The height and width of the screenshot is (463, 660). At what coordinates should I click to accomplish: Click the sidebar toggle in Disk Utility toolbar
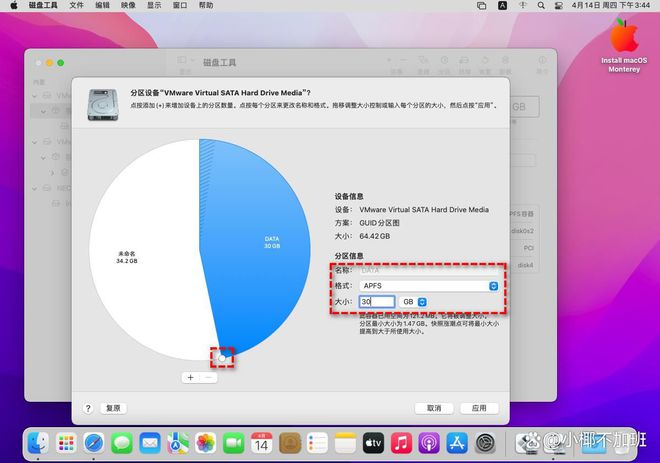click(x=182, y=60)
